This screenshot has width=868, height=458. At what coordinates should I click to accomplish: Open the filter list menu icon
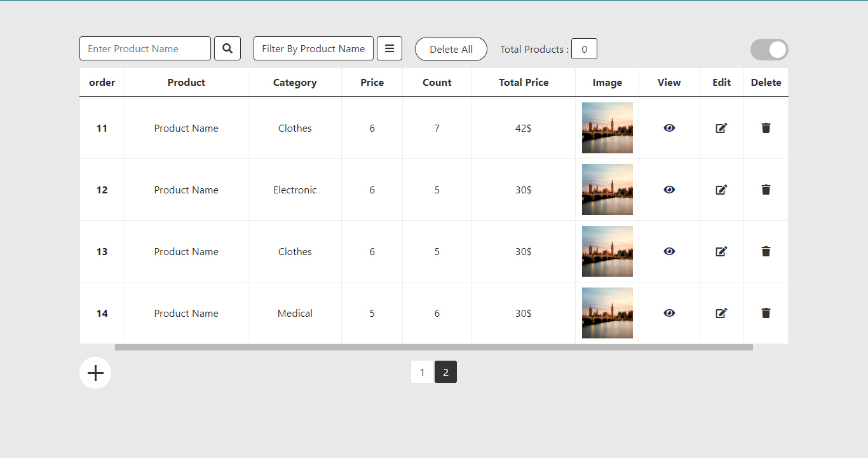(x=390, y=48)
